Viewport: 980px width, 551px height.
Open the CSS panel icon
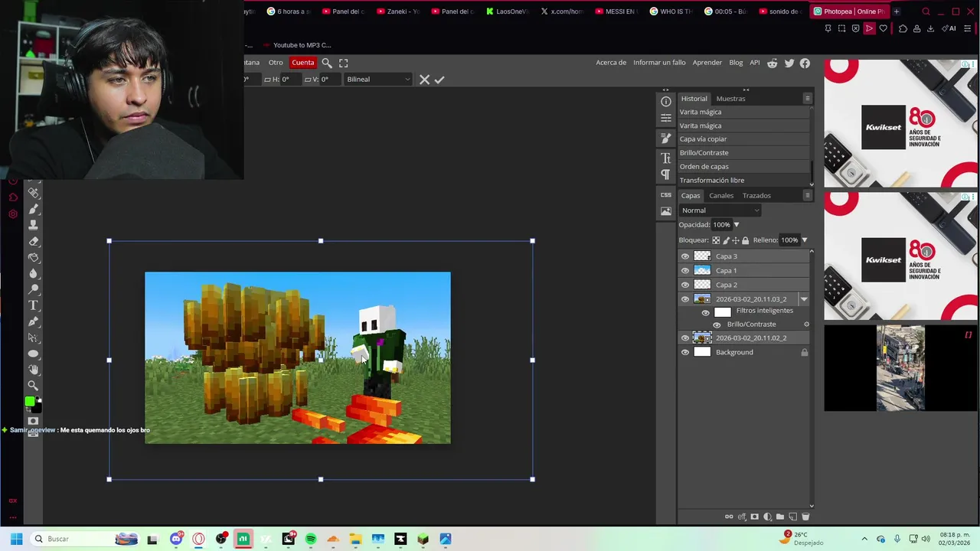[x=666, y=194]
